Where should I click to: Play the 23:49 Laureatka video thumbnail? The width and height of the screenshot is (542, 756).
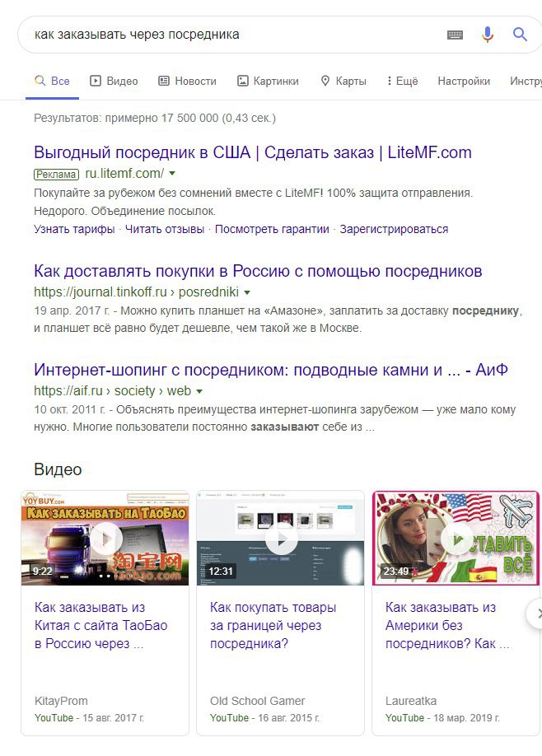(x=456, y=538)
